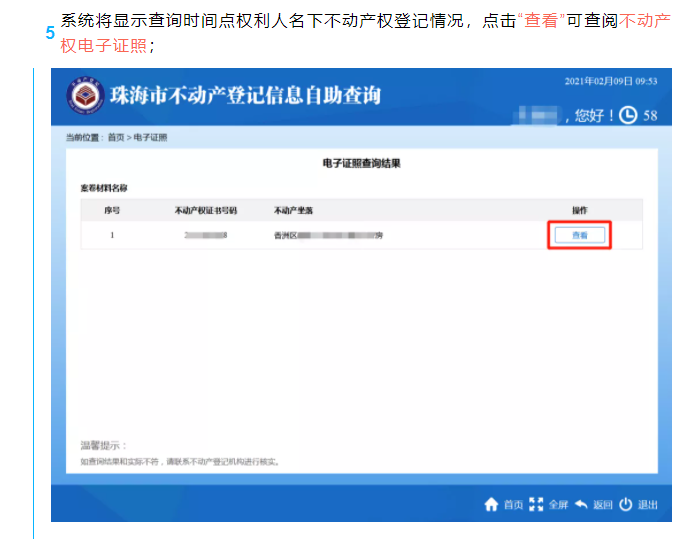The width and height of the screenshot is (700, 545).
Task: Click the Zhuhai real estate registration logo
Action: [x=85, y=97]
